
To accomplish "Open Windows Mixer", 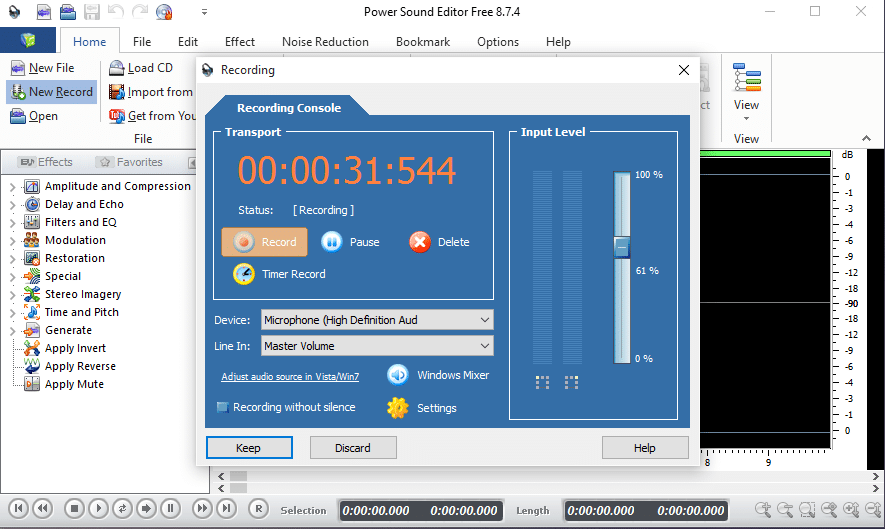I will tap(438, 375).
